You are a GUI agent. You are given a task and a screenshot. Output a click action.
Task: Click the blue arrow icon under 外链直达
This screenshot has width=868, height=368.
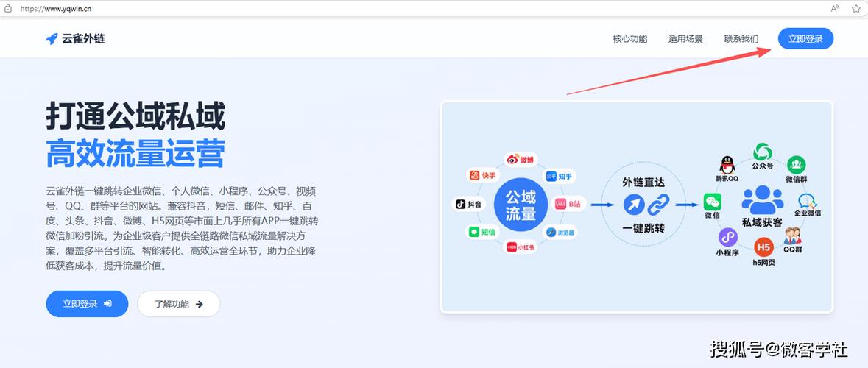pos(634,204)
